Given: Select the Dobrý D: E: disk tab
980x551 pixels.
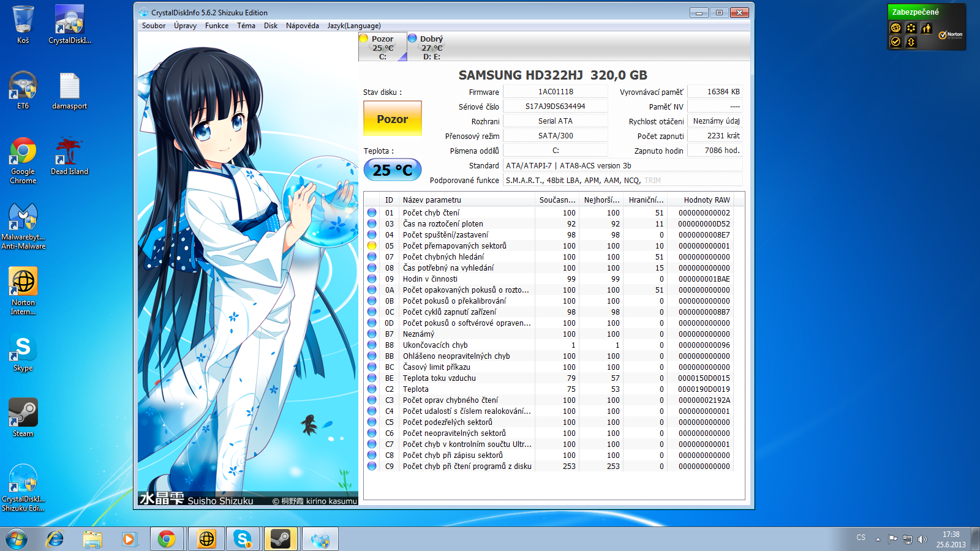Looking at the screenshot, I should tap(431, 47).
